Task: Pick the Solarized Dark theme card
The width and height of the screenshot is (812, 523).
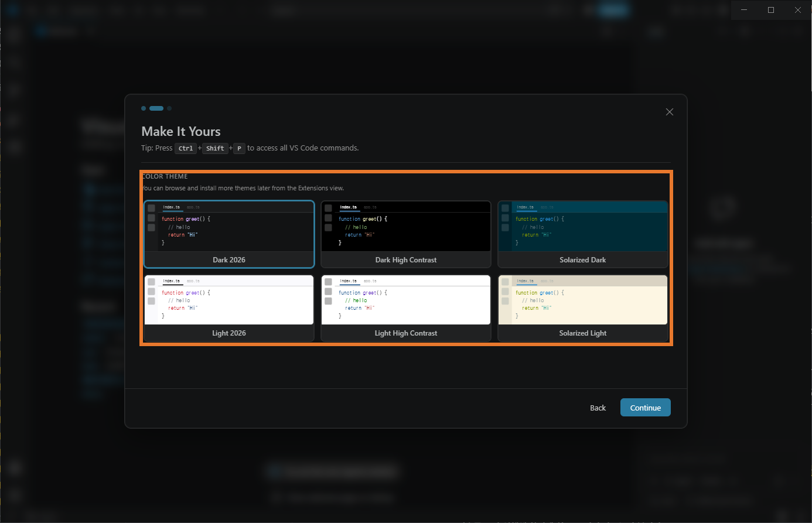Action: coord(583,234)
